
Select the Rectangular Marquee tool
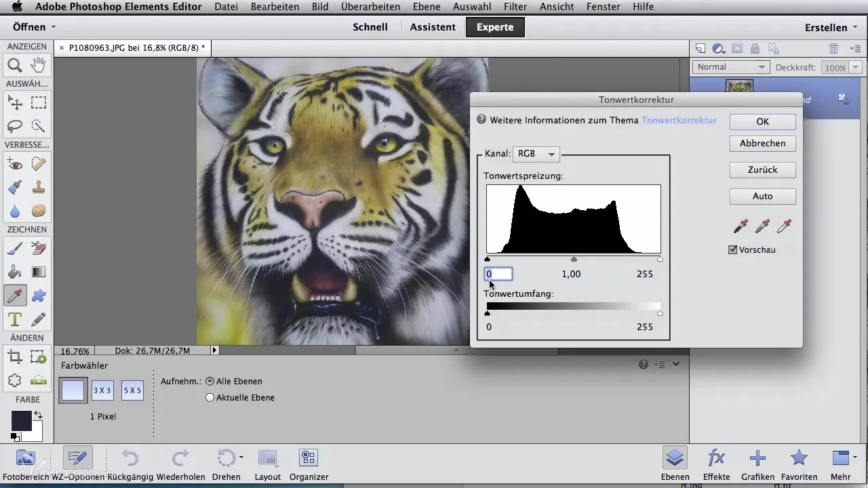tap(39, 102)
